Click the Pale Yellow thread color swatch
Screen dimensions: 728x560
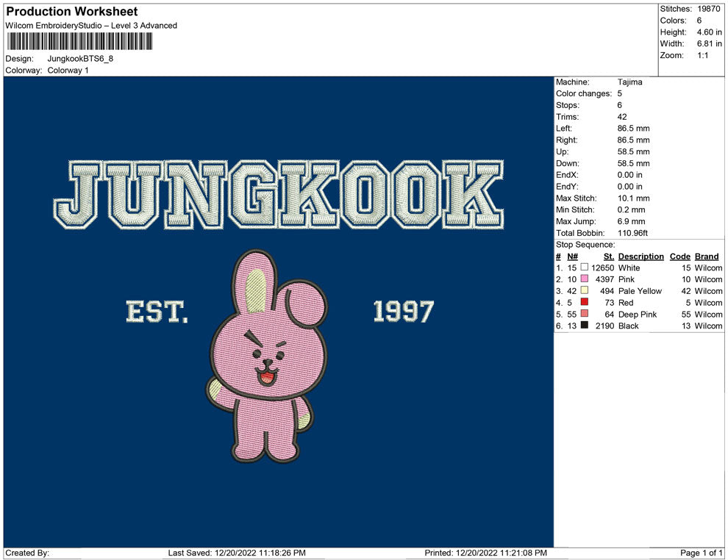coord(585,290)
